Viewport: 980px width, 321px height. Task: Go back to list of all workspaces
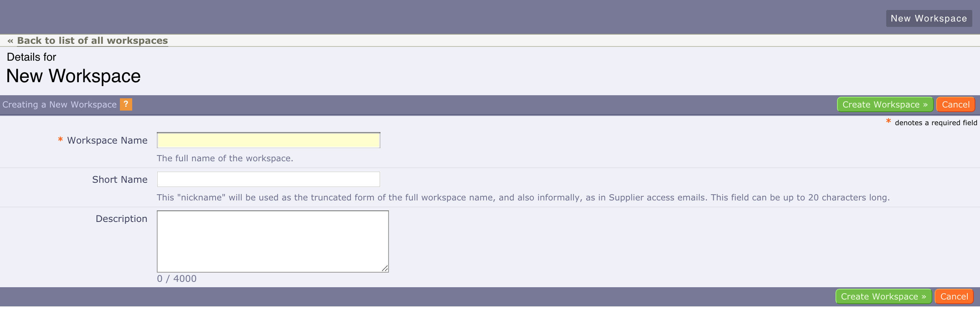(x=92, y=41)
